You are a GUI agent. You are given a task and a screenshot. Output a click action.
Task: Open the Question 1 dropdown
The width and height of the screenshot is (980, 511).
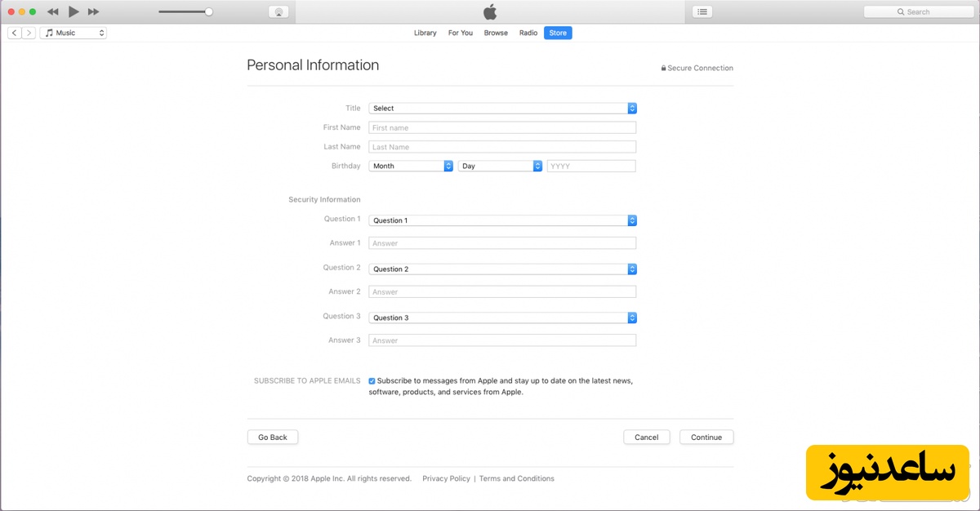coord(502,220)
